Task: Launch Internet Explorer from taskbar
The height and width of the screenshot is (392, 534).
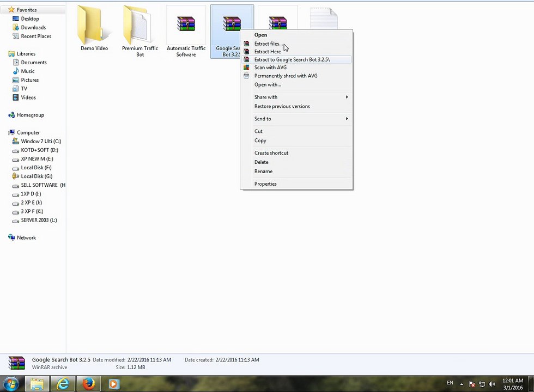Action: [63, 384]
